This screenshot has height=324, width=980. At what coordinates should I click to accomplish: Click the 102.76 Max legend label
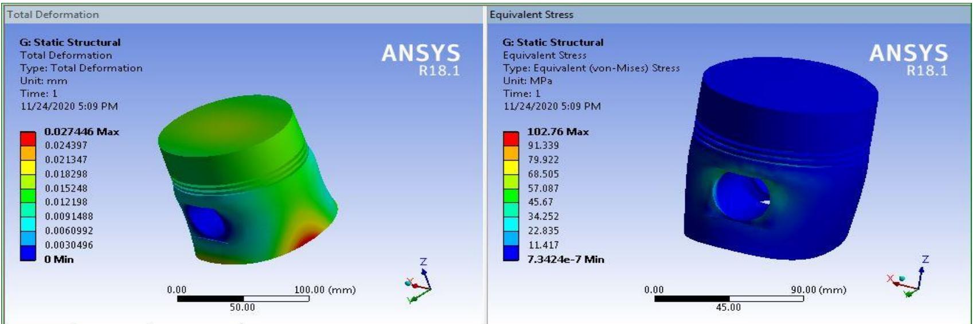pos(557,131)
